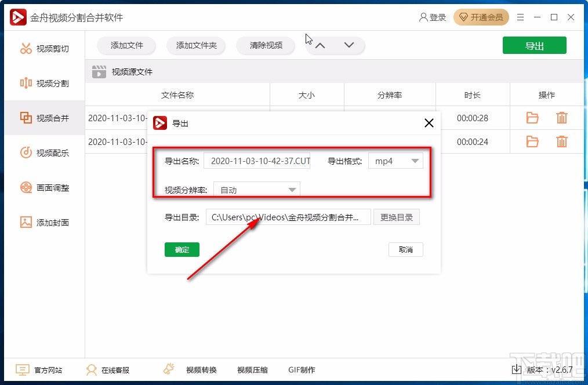Viewport: 588px width, 385px height.
Task: Open folder location for the first video
Action: (532, 118)
